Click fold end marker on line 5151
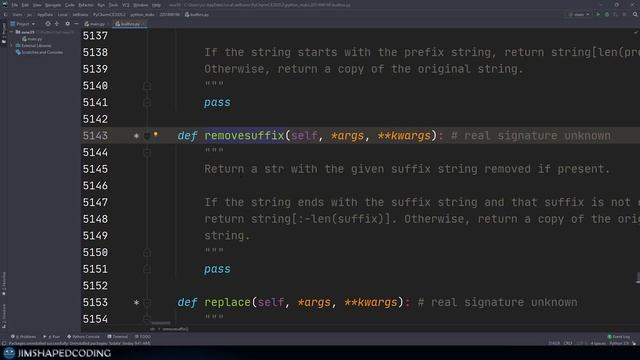 tap(147, 269)
